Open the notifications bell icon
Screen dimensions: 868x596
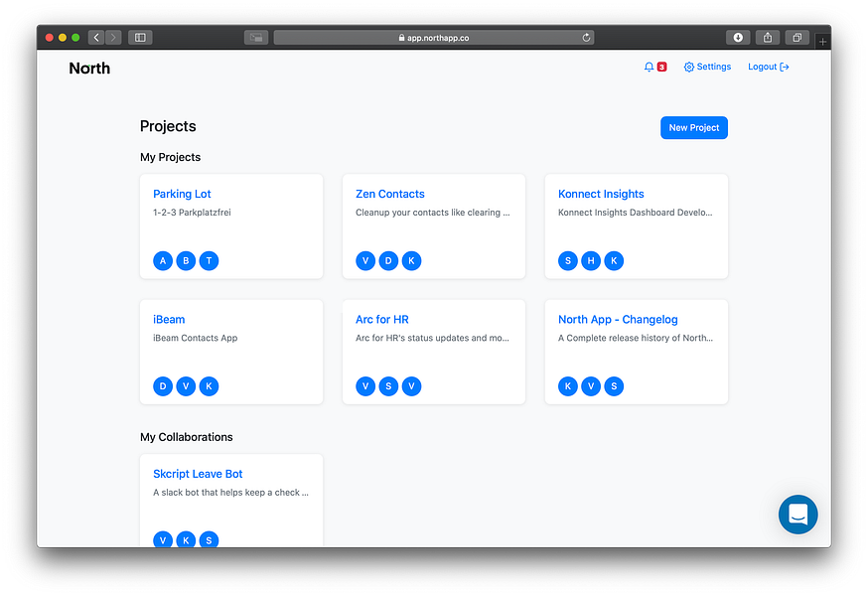point(649,67)
